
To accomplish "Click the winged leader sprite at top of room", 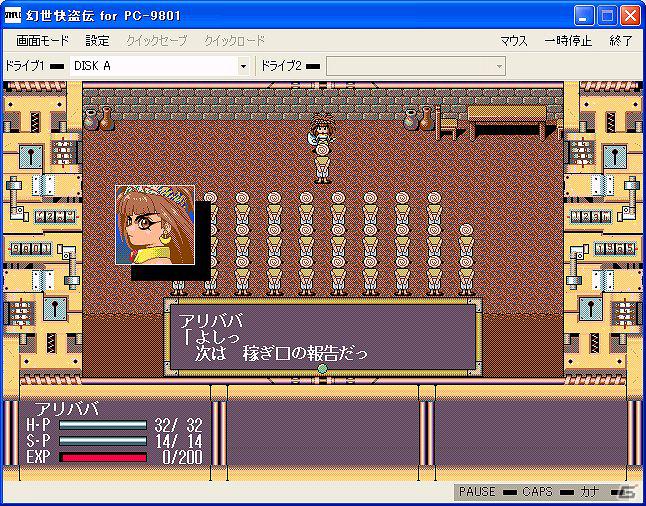I will (x=322, y=128).
